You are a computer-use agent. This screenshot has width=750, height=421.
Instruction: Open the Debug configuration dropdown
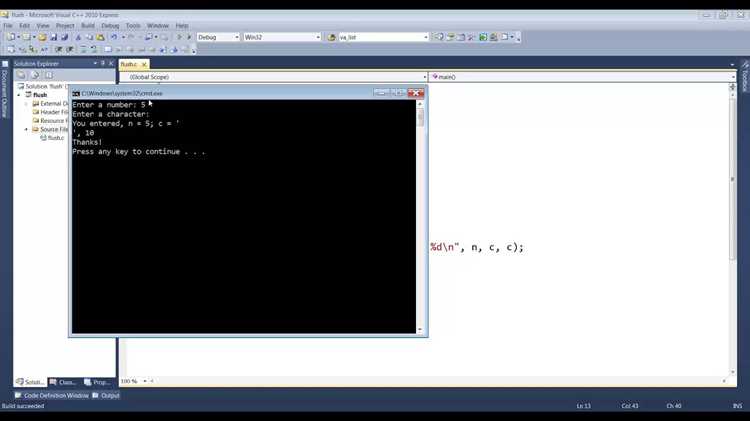[x=236, y=37]
